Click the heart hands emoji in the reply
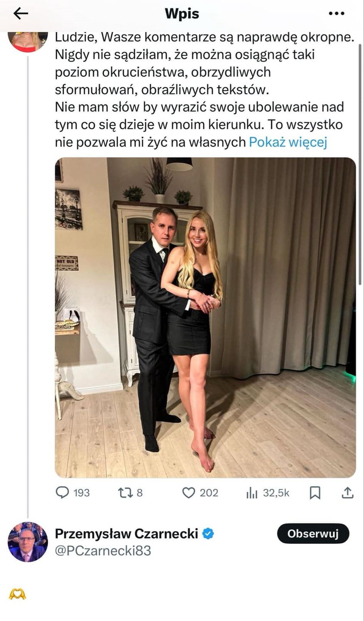Viewport: 364px width, 621px height. pyautogui.click(x=17, y=594)
